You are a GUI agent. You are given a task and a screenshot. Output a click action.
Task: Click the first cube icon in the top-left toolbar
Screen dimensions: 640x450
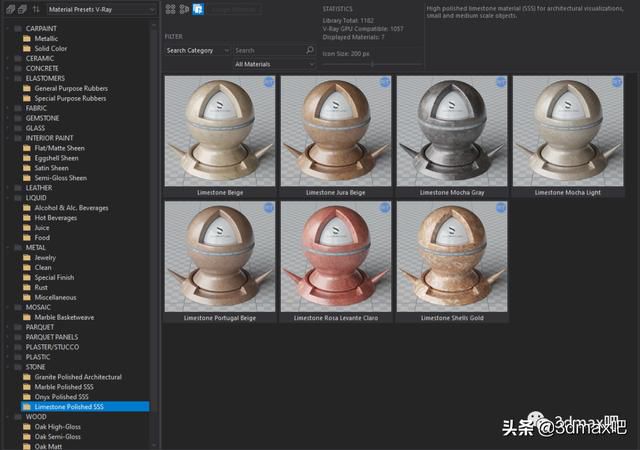(x=11, y=9)
